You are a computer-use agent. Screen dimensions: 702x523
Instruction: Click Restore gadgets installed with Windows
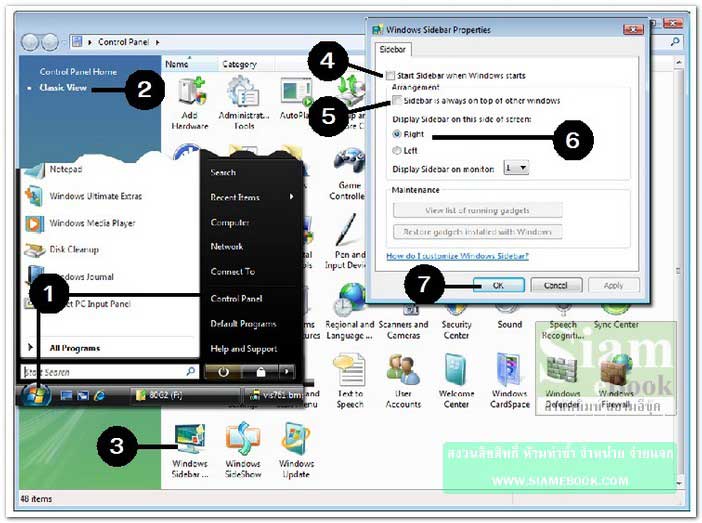click(477, 231)
